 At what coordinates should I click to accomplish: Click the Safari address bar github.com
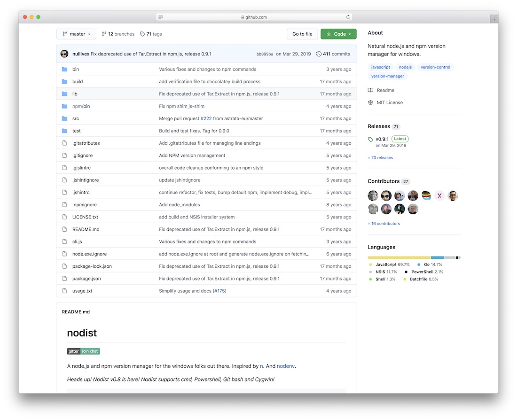point(254,17)
